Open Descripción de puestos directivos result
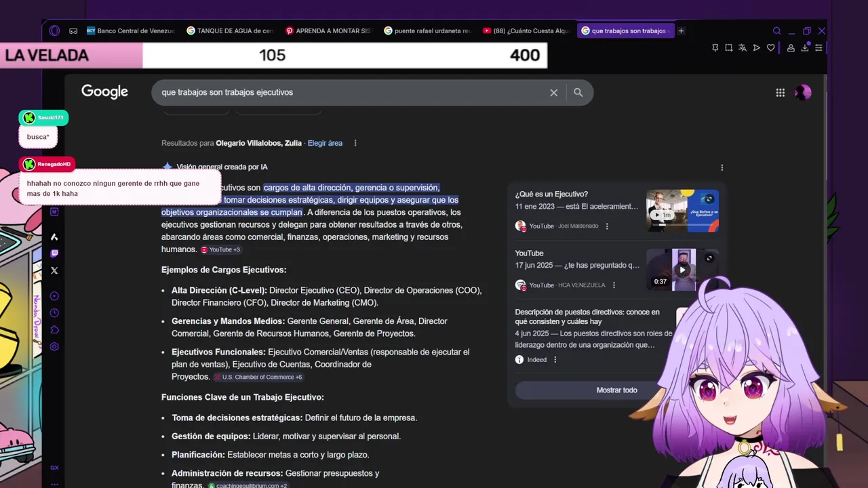 pyautogui.click(x=587, y=317)
